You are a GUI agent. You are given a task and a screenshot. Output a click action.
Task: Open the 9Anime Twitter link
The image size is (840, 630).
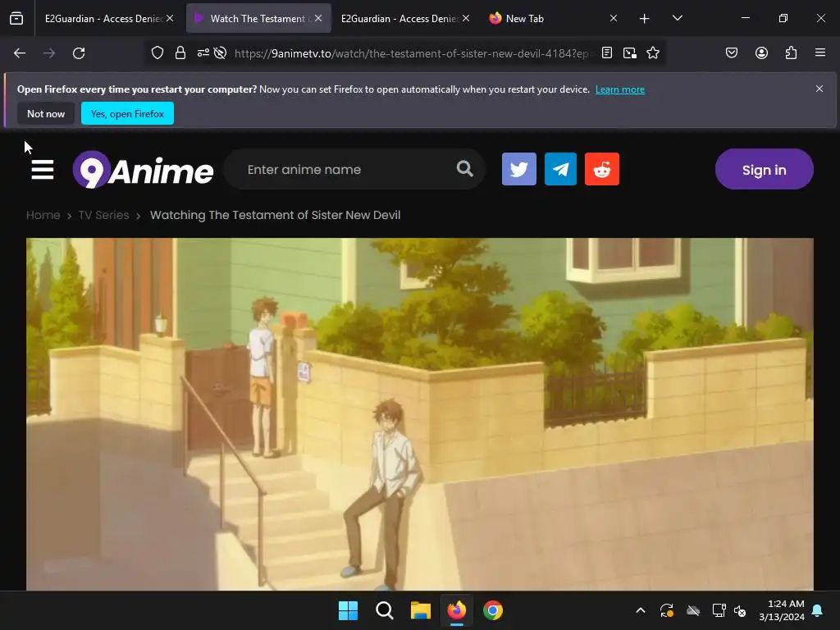pos(519,169)
